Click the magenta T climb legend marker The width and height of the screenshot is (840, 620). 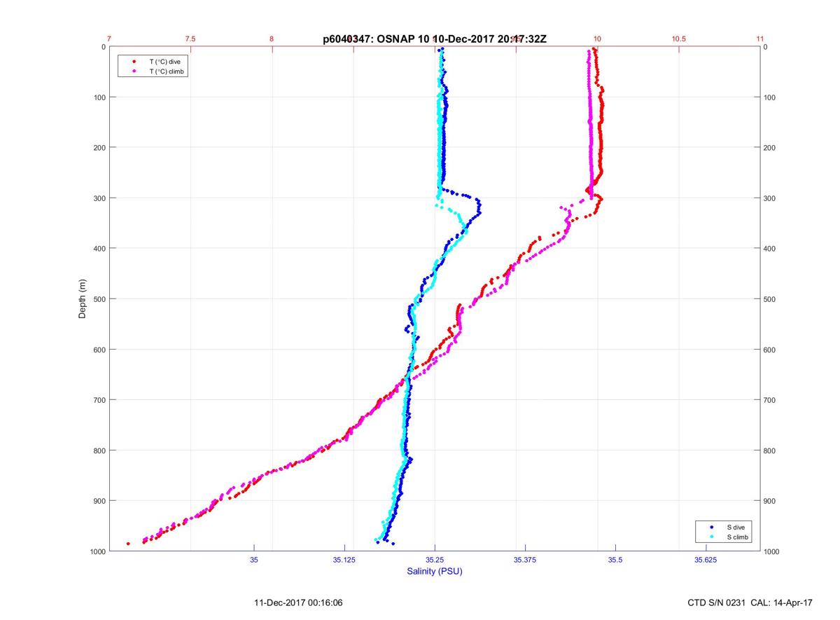(x=134, y=71)
